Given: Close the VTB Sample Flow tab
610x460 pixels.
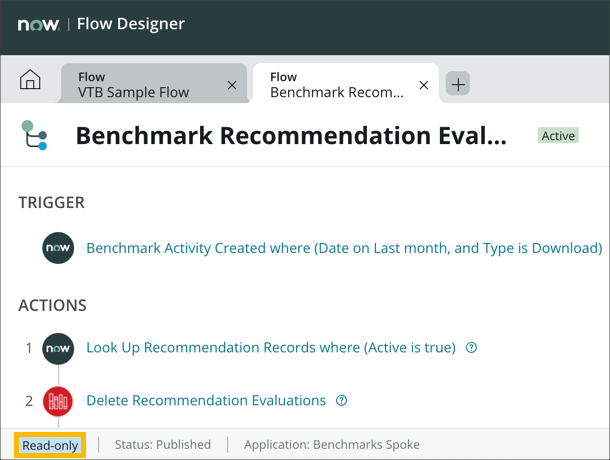Looking at the screenshot, I should click(232, 86).
